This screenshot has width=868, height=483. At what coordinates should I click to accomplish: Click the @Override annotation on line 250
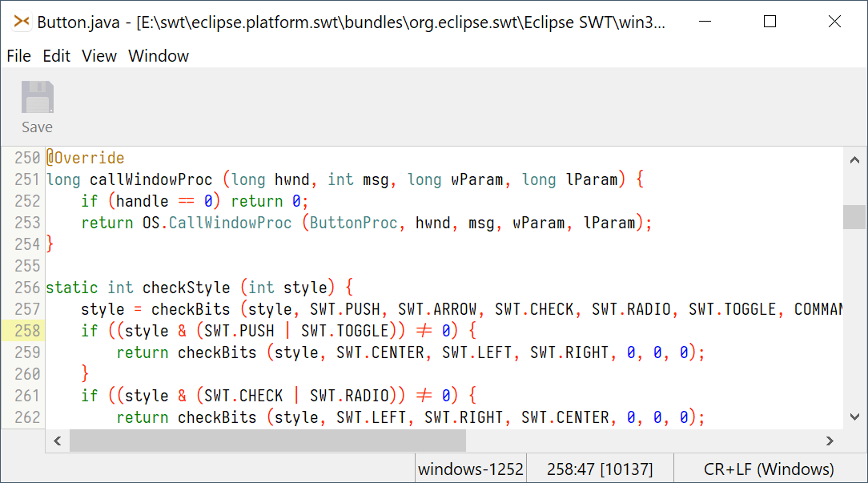(x=85, y=158)
